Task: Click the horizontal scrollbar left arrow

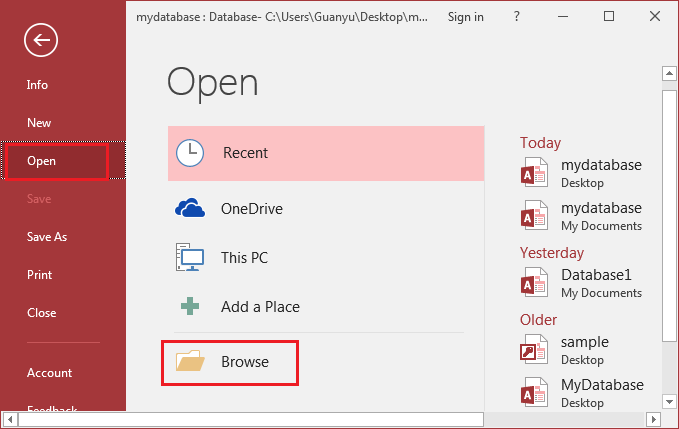Action: point(10,419)
